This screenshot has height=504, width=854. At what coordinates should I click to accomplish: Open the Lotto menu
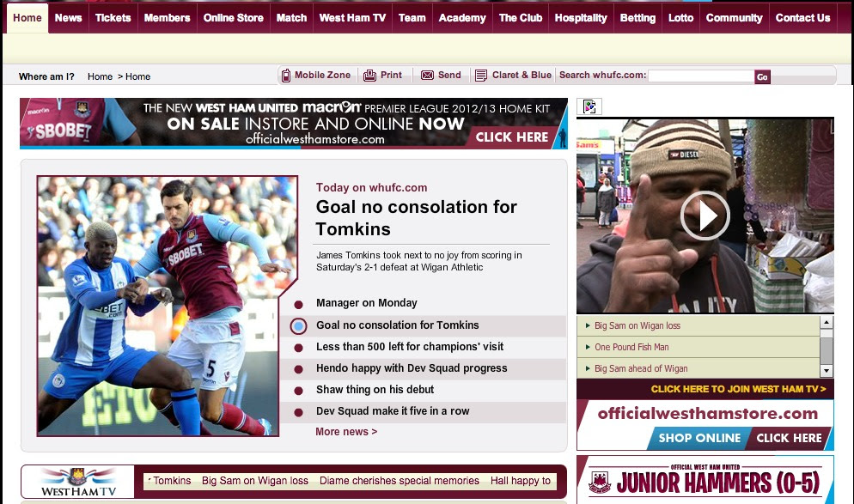coord(680,18)
